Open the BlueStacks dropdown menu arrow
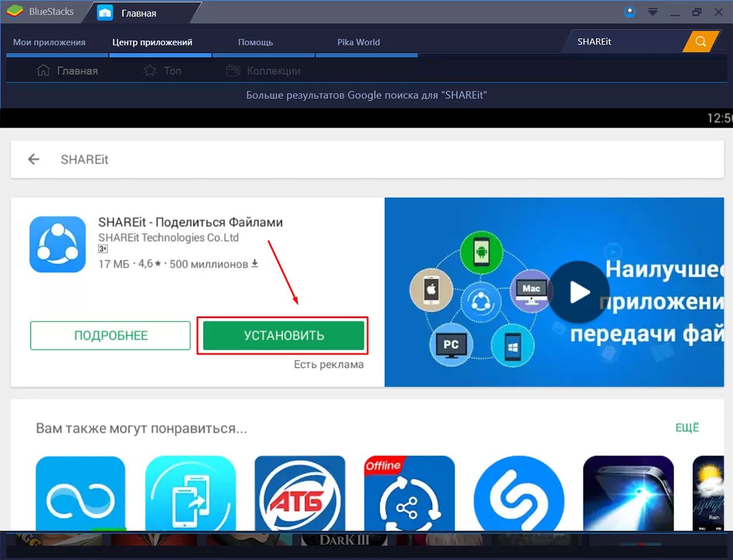 pos(653,12)
